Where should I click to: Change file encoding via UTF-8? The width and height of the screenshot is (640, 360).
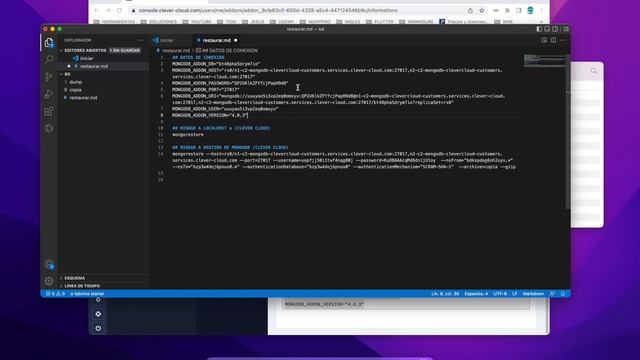500,294
